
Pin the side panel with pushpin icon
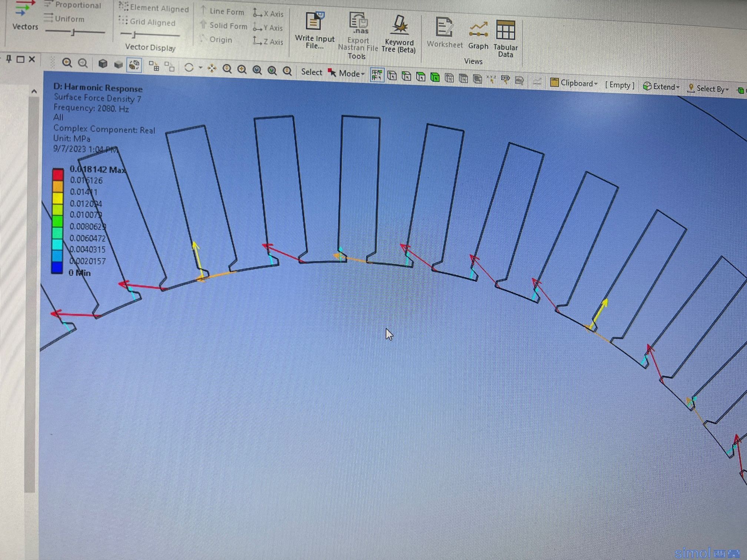[9, 59]
